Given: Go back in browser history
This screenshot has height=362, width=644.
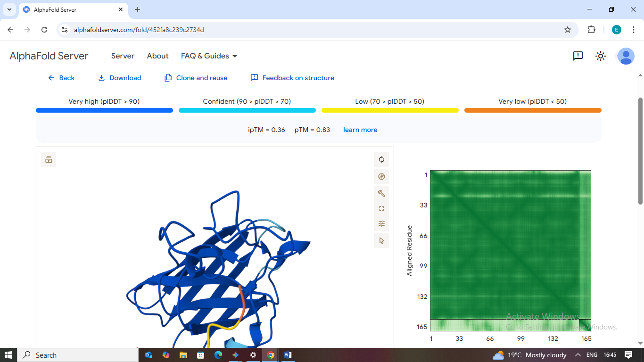Looking at the screenshot, I should tap(11, 30).
